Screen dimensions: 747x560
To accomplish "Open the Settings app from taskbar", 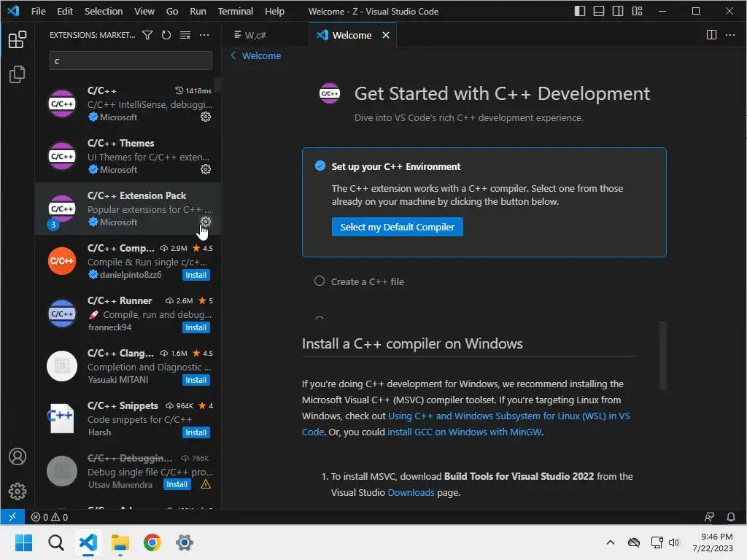I will tap(185, 542).
